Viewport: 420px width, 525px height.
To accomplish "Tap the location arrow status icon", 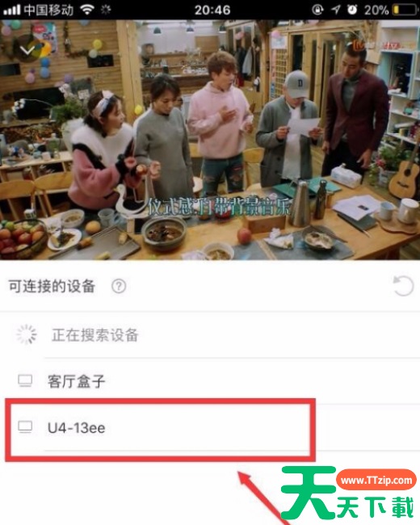I will coord(336,10).
